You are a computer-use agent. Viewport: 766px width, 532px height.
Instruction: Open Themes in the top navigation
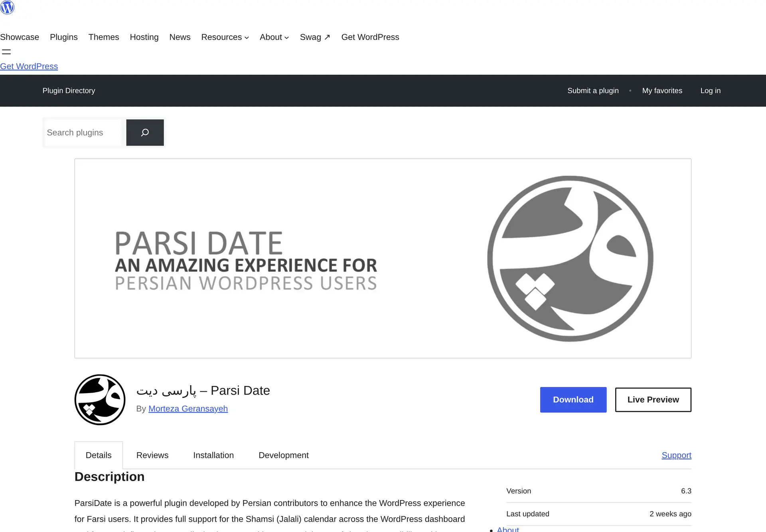pyautogui.click(x=104, y=37)
